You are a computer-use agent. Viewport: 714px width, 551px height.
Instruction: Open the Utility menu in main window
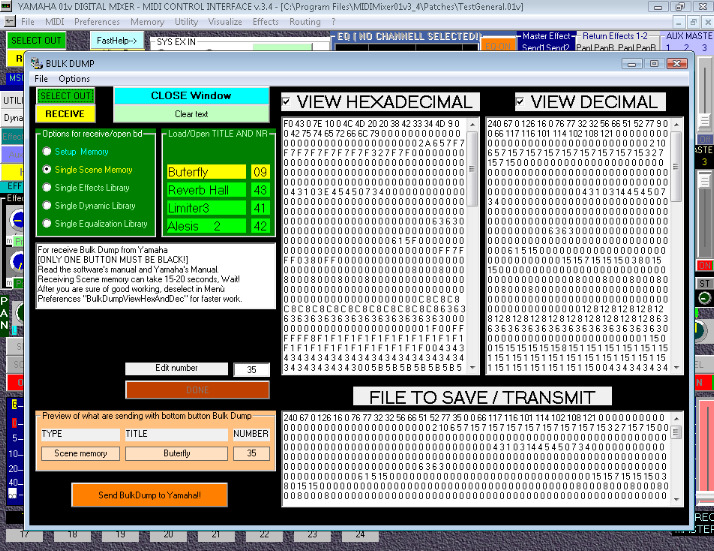(186, 22)
